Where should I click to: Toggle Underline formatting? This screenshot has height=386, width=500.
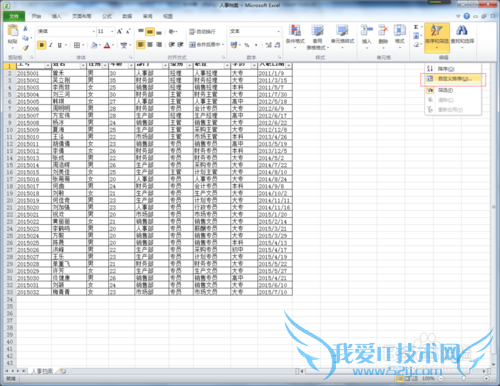click(x=59, y=45)
